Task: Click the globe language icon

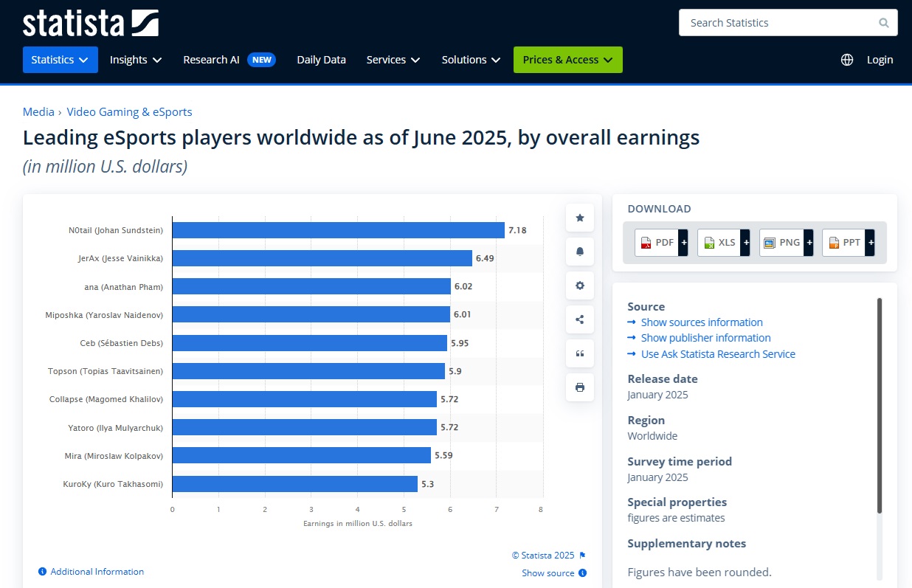Action: click(x=847, y=60)
